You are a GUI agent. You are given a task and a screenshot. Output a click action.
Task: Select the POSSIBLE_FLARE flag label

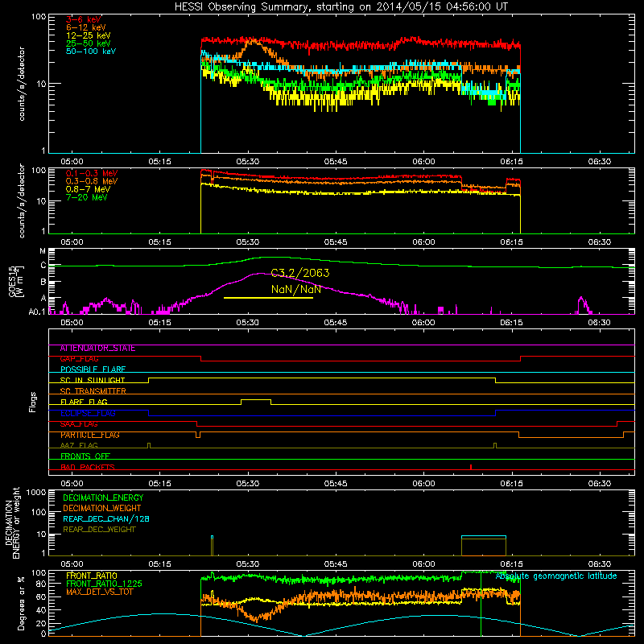click(x=93, y=369)
